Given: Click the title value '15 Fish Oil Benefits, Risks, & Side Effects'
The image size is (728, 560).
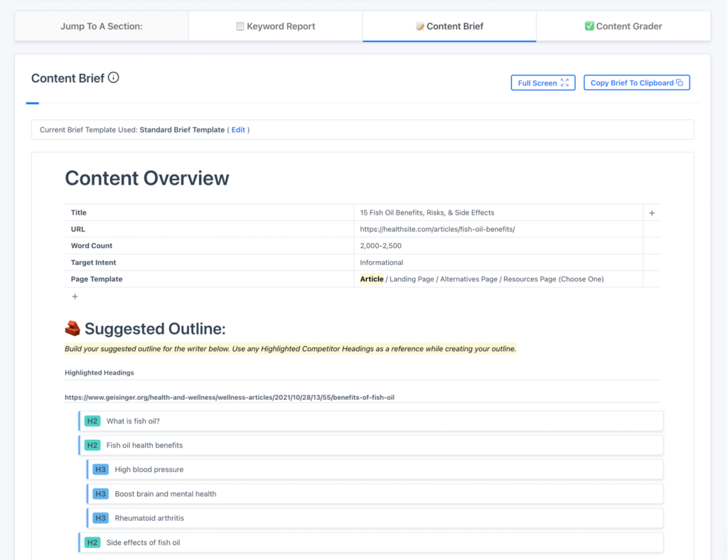Looking at the screenshot, I should pos(427,212).
